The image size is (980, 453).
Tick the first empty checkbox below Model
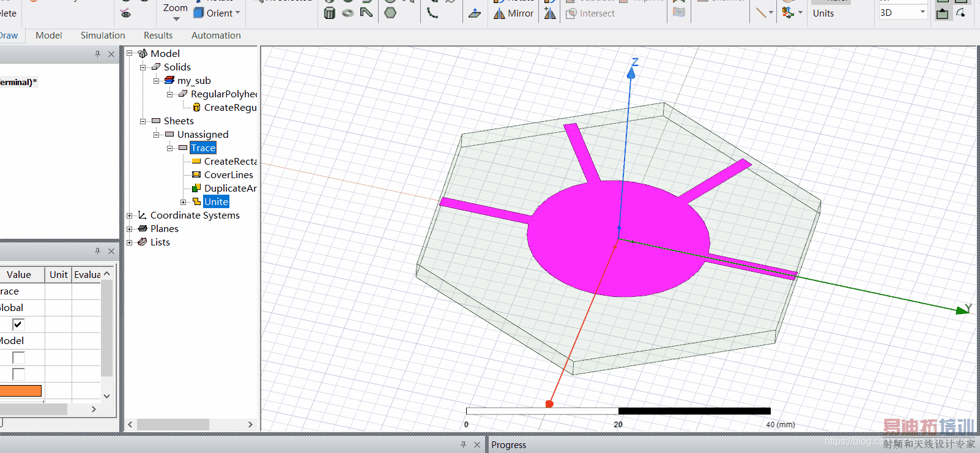(18, 358)
